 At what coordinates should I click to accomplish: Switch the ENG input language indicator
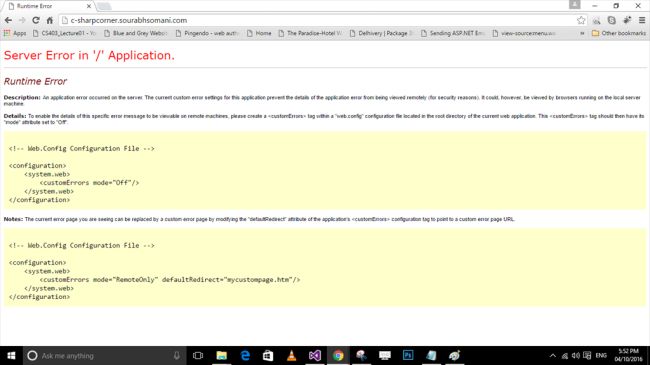tap(601, 355)
